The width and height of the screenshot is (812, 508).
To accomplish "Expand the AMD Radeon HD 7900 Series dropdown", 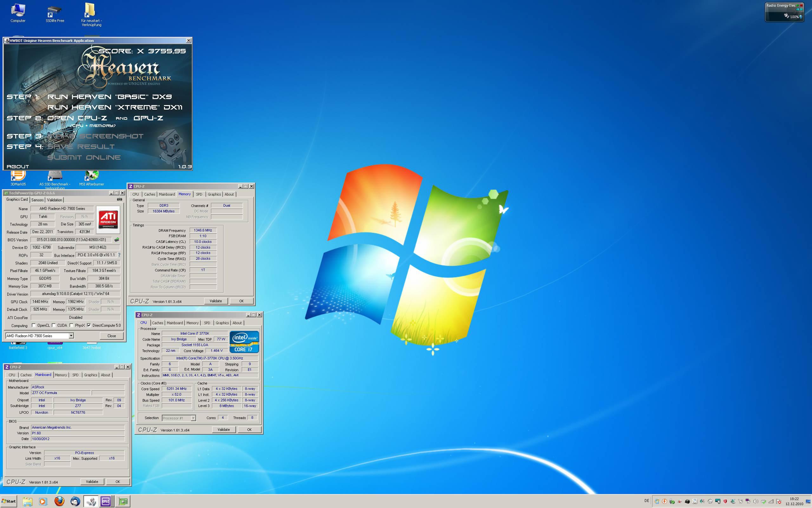I will [x=71, y=336].
